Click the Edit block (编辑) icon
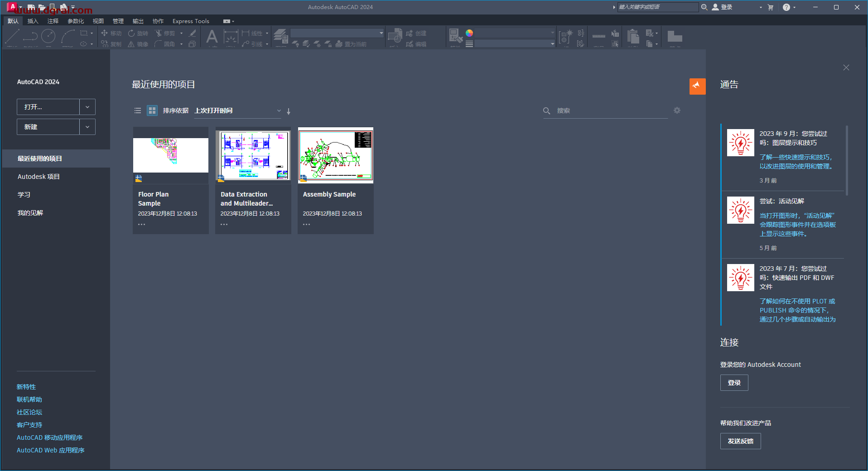868x471 pixels. 416,44
